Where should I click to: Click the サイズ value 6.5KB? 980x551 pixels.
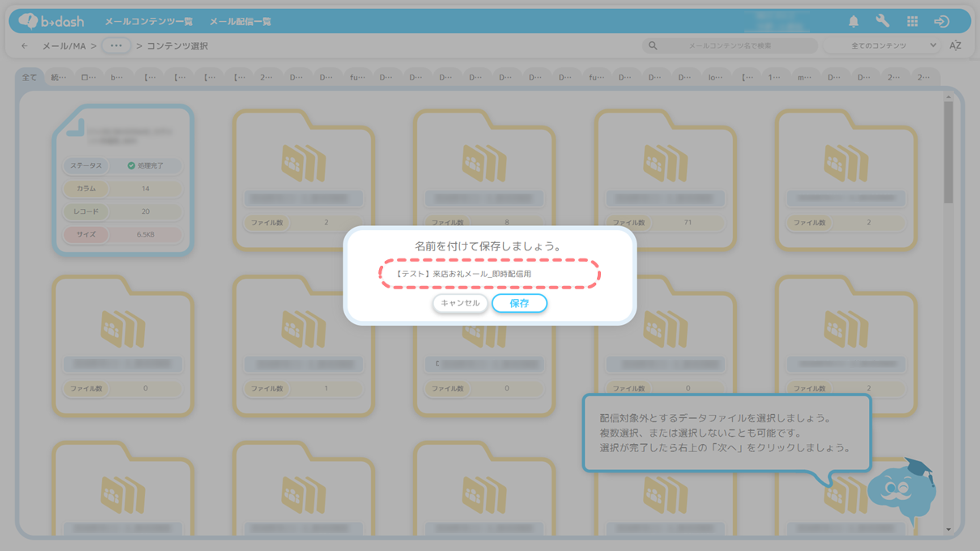click(x=146, y=234)
